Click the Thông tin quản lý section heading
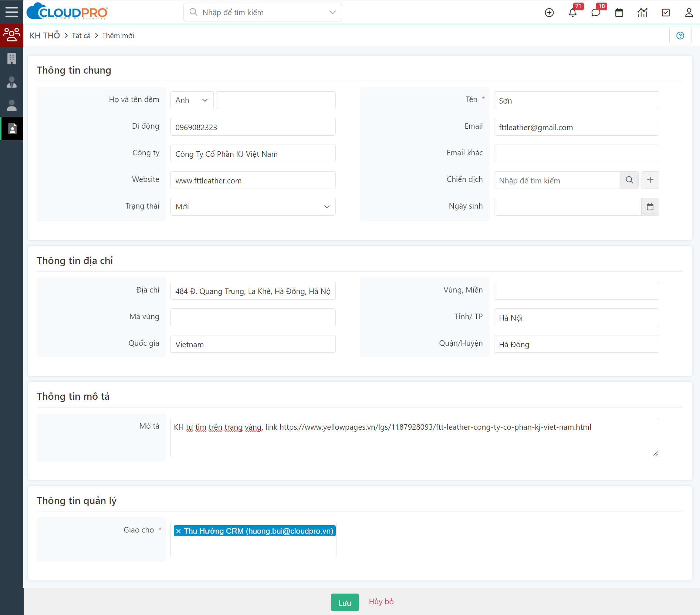Image resolution: width=700 pixels, height=615 pixels. (77, 501)
